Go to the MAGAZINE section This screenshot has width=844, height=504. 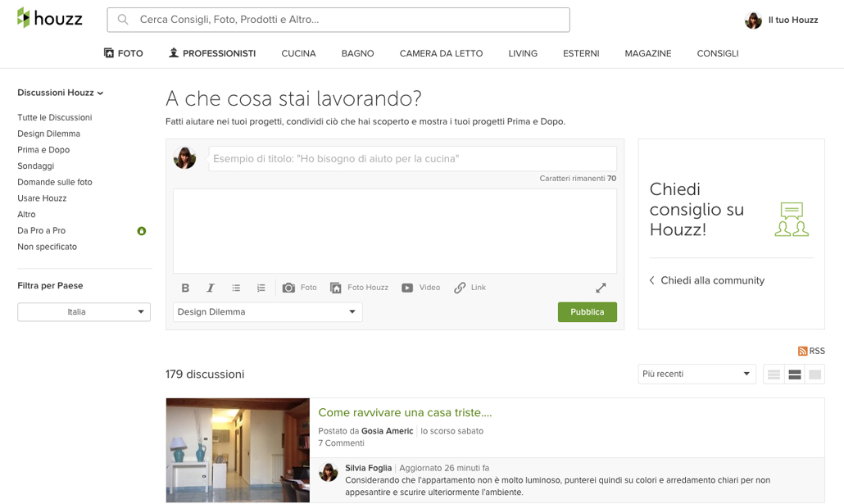point(647,53)
